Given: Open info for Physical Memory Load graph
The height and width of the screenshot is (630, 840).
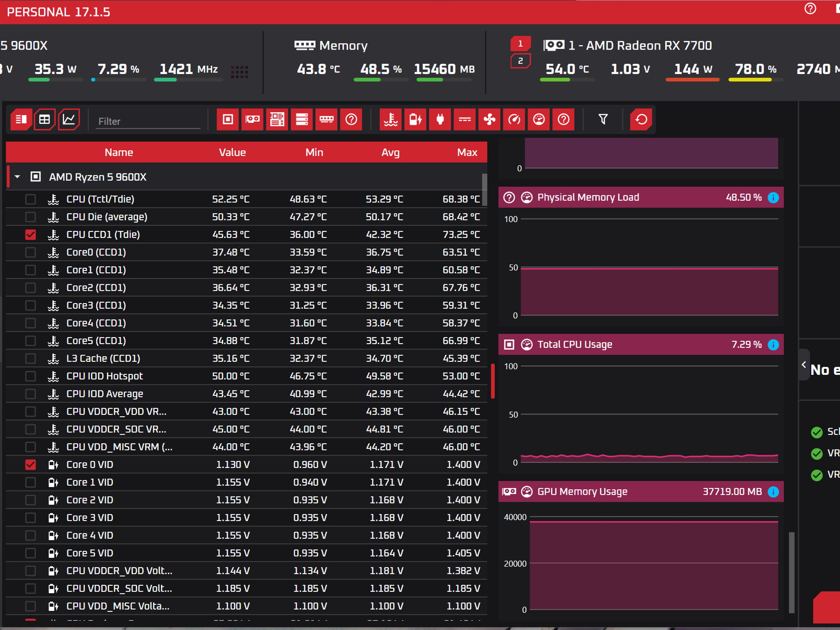Looking at the screenshot, I should click(x=773, y=198).
